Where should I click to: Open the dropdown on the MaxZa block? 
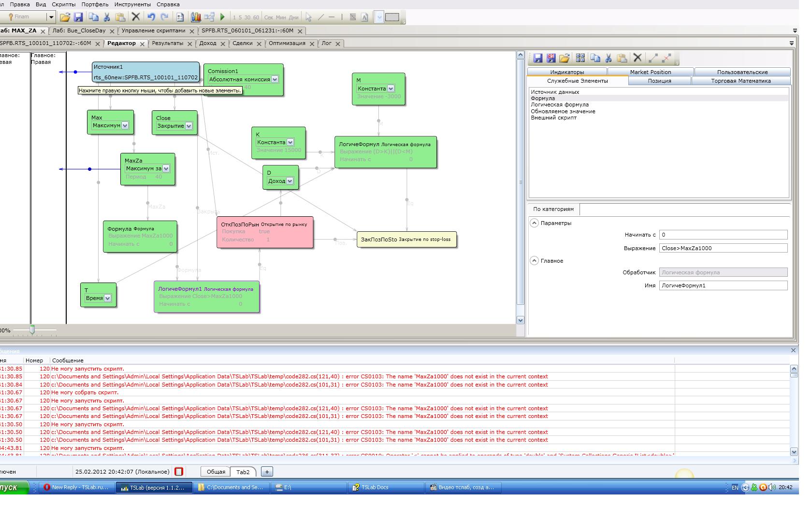166,169
